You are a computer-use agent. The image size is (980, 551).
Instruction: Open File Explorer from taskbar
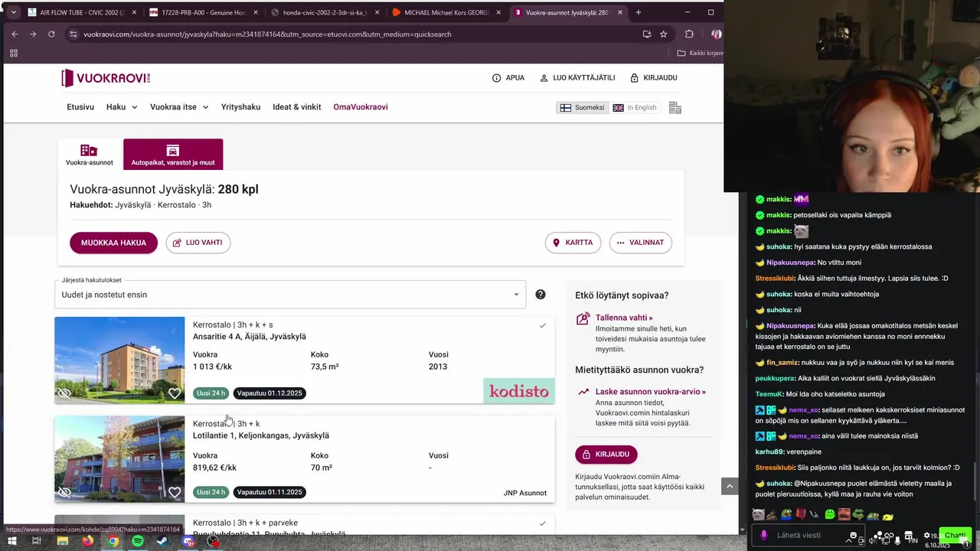coord(62,541)
